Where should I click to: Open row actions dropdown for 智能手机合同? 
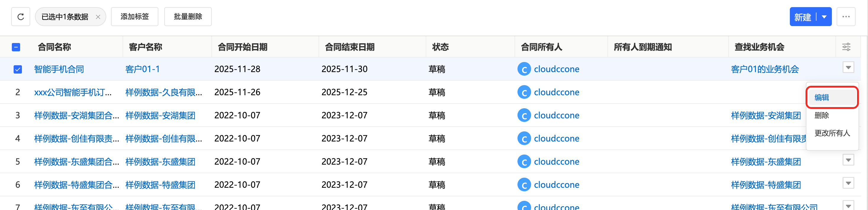[848, 68]
